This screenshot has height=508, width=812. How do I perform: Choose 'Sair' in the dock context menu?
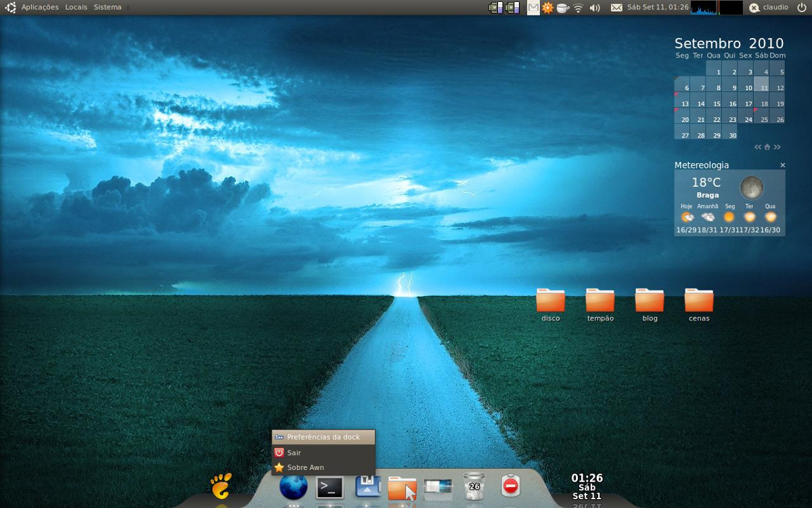[294, 452]
